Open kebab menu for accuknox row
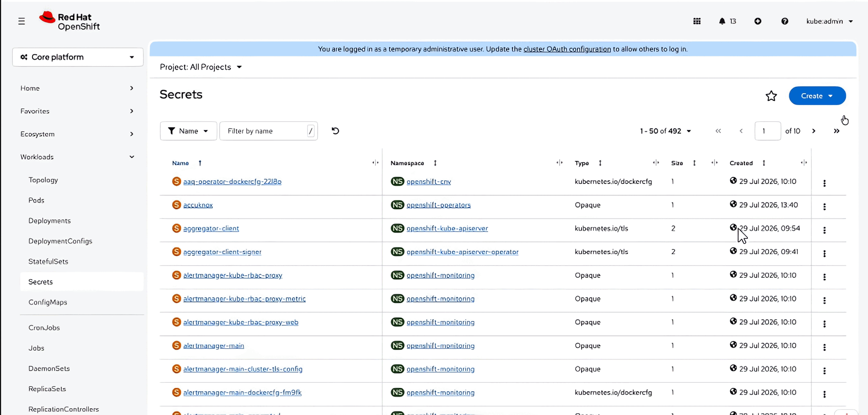 click(824, 207)
